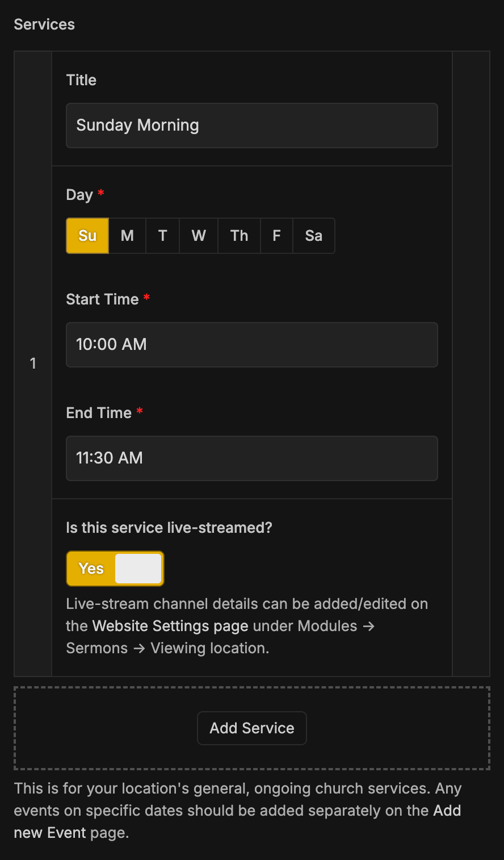Open the Start Time field showing 10:00 AM

click(x=251, y=345)
